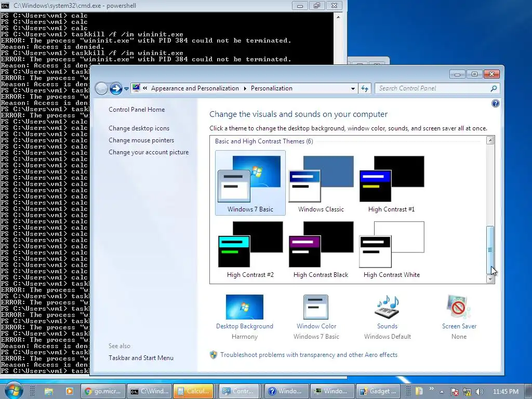532x399 pixels.
Task: Open address bar history dropdown
Action: point(353,88)
